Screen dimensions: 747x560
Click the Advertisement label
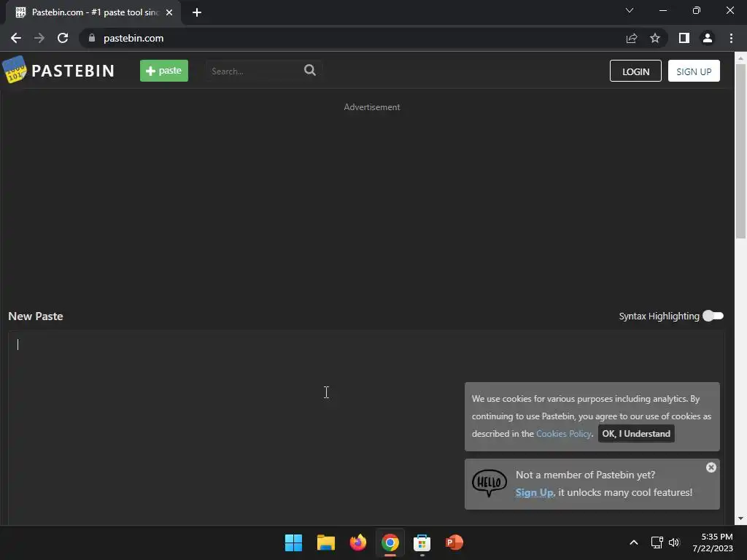pyautogui.click(x=372, y=107)
